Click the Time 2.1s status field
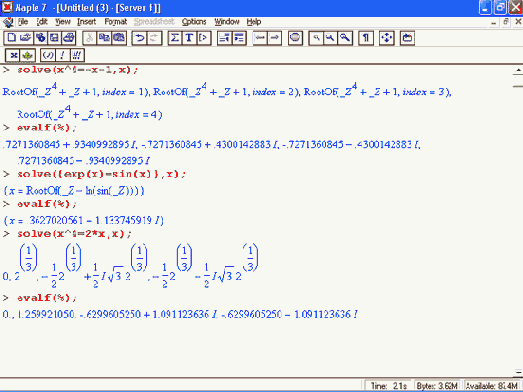This screenshot has height=392, width=523. [x=389, y=386]
